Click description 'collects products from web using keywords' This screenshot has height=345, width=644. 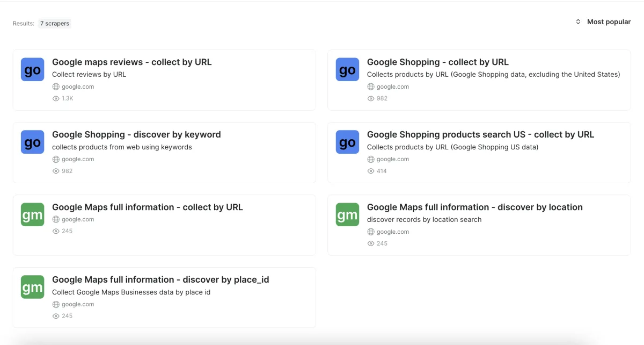(x=122, y=147)
